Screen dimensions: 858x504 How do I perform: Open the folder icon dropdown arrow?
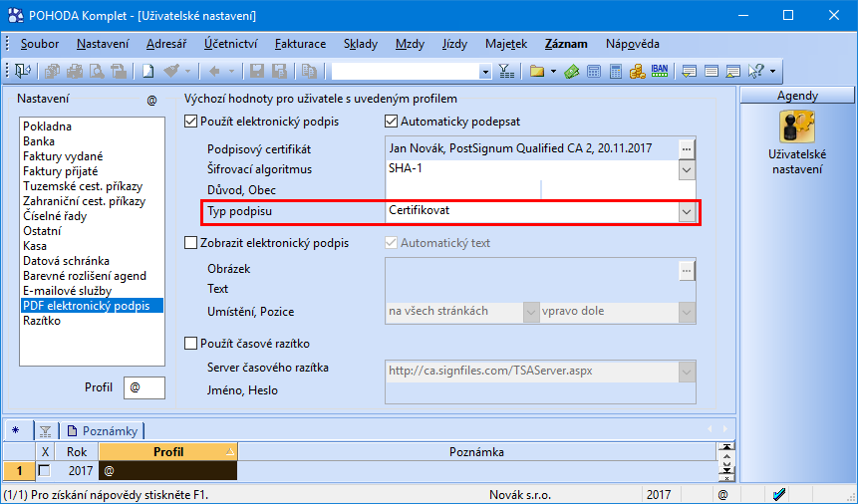click(x=553, y=71)
